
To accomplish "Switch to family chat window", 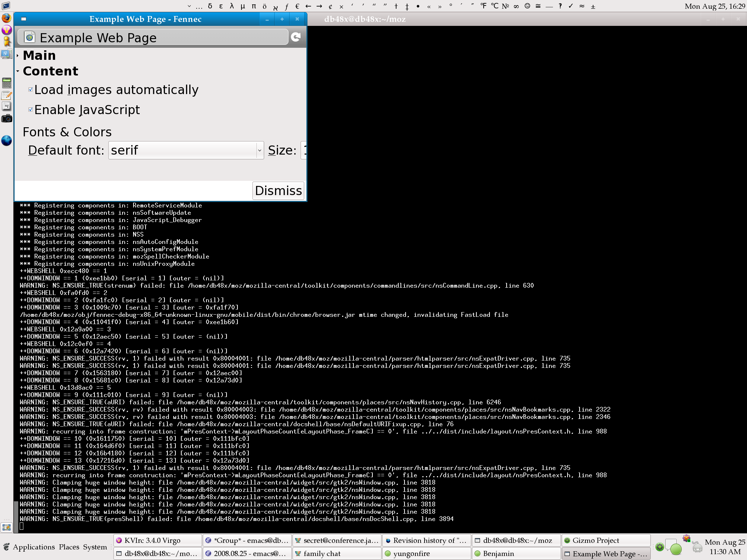I will coord(337,553).
